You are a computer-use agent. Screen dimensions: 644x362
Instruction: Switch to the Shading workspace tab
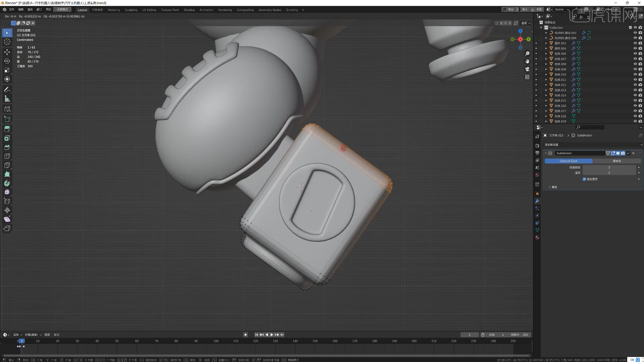[x=189, y=10]
